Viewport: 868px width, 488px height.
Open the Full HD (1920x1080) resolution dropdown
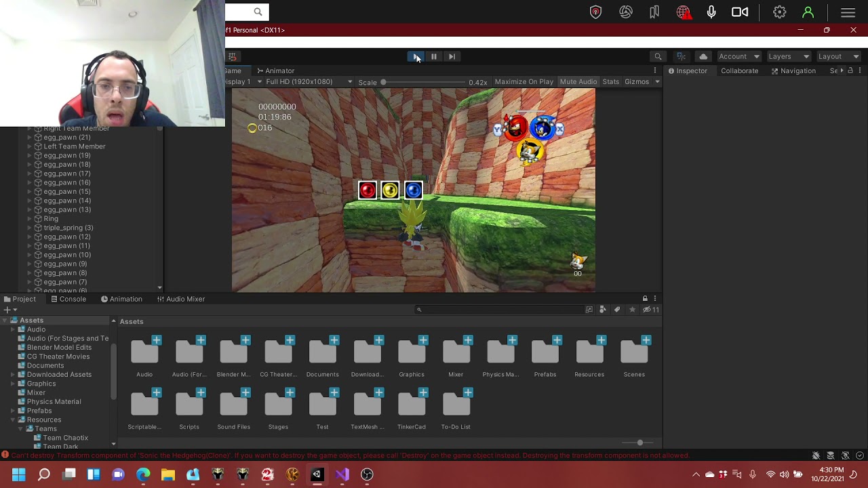309,82
